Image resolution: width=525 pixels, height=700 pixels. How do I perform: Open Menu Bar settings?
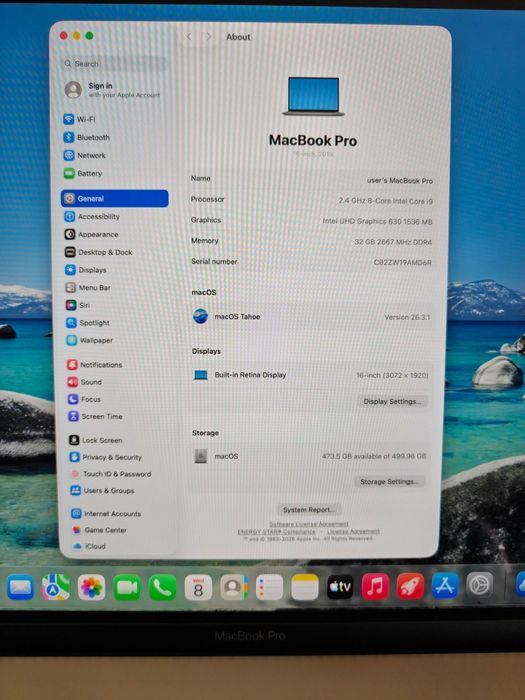tap(88, 288)
